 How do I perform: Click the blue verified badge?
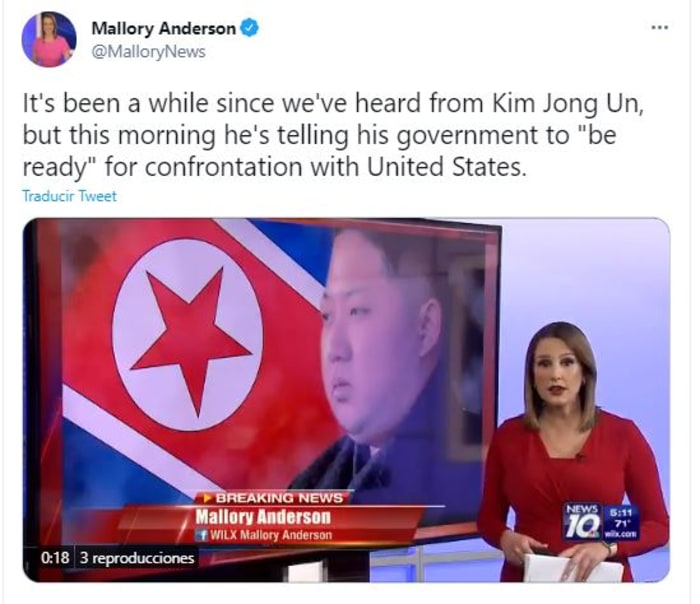[x=250, y=28]
